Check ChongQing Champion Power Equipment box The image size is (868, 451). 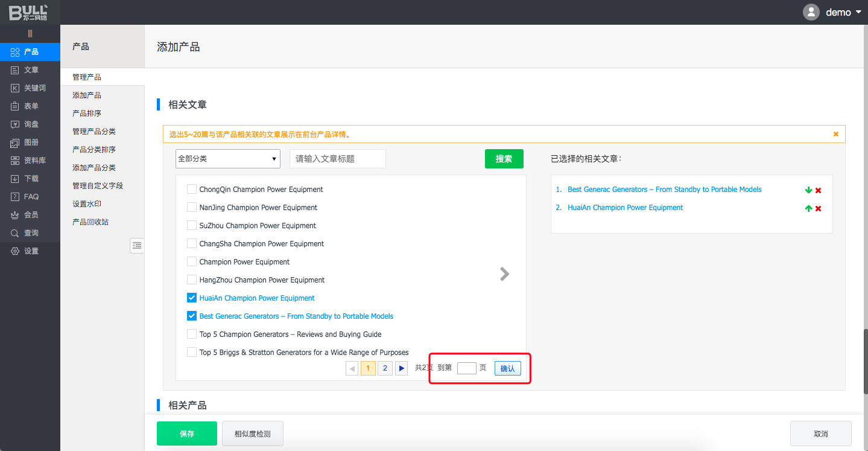click(192, 190)
